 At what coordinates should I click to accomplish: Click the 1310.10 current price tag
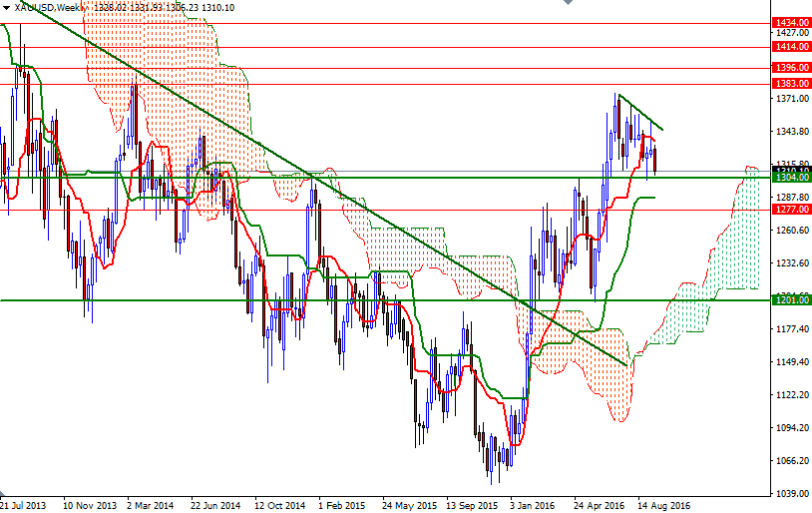click(791, 170)
